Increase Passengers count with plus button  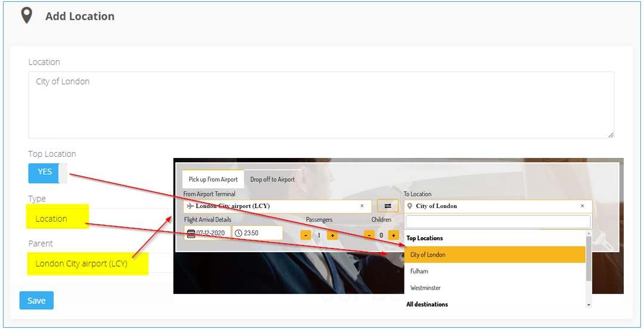[x=332, y=235]
